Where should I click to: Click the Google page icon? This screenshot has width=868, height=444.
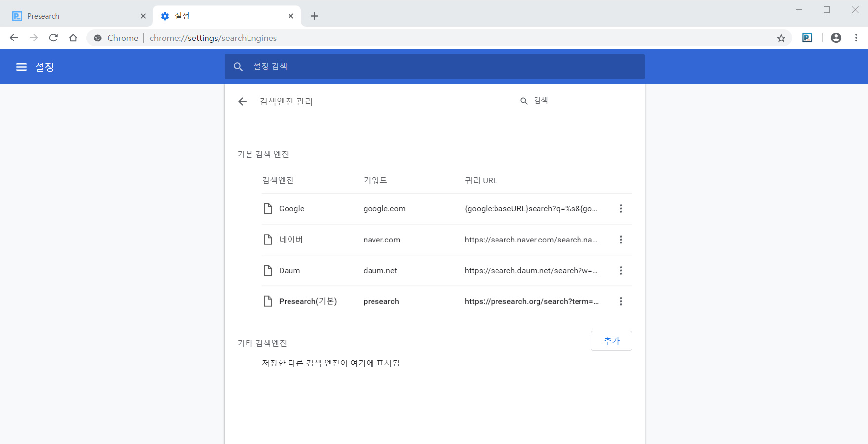click(x=268, y=209)
